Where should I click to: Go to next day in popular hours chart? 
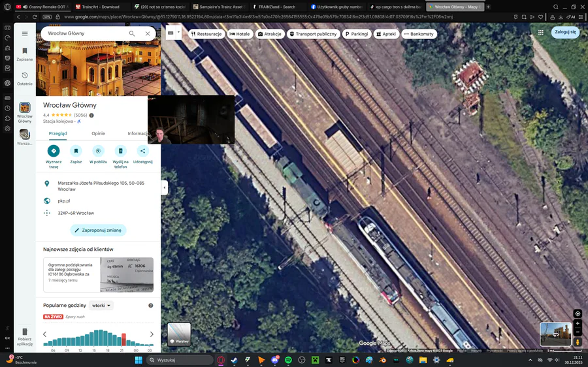click(x=152, y=334)
